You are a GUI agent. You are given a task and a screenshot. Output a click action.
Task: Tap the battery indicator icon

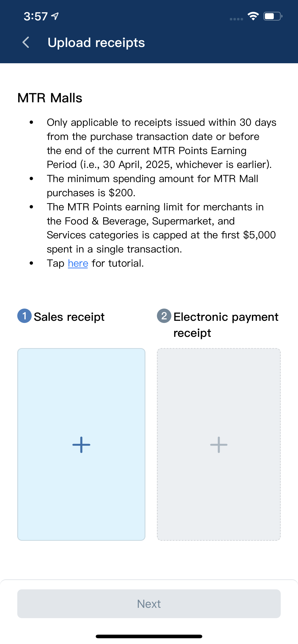273,16
